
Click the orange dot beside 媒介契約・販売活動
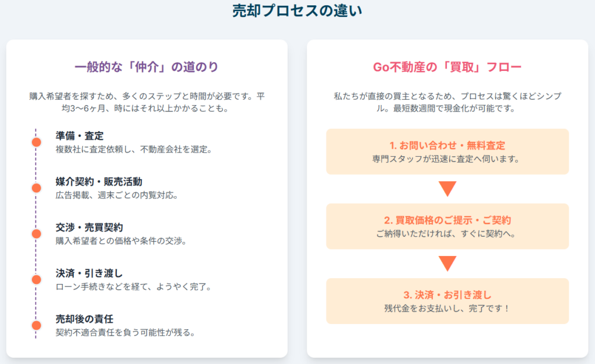point(37,188)
